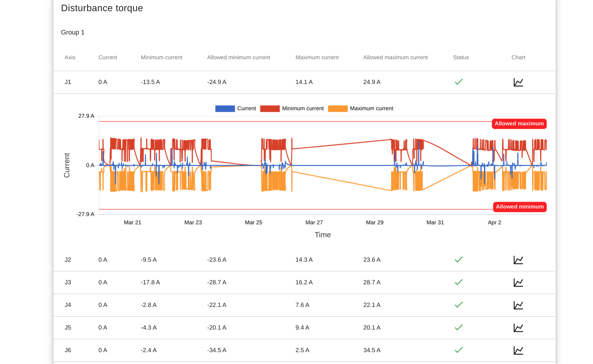Open the J5 row chart icon
The height and width of the screenshot is (364, 593).
click(x=518, y=328)
